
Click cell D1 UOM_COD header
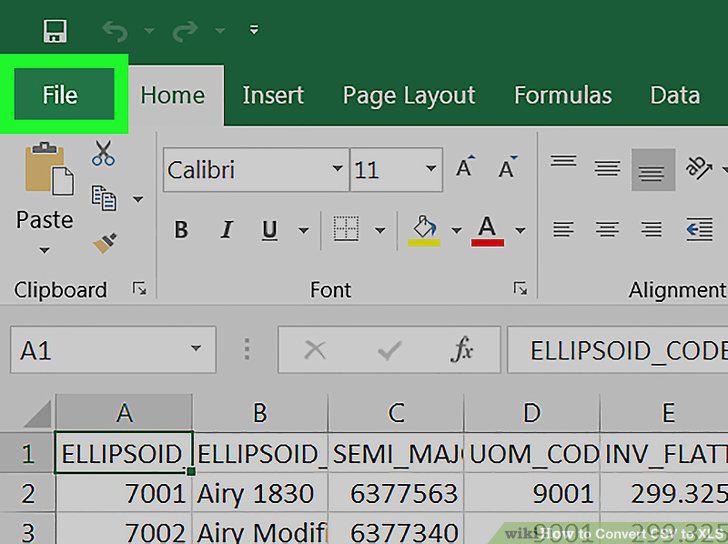[x=532, y=453]
